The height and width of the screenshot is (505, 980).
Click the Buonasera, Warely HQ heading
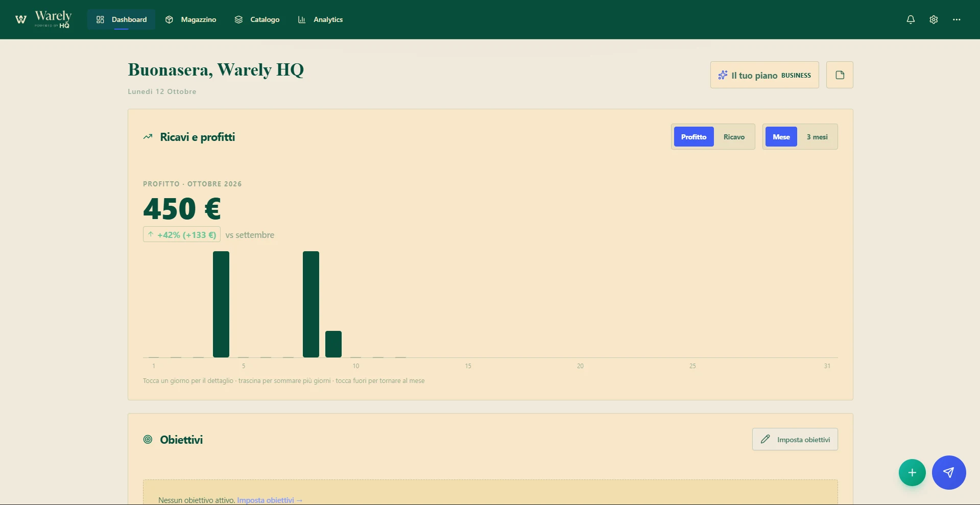coord(216,70)
